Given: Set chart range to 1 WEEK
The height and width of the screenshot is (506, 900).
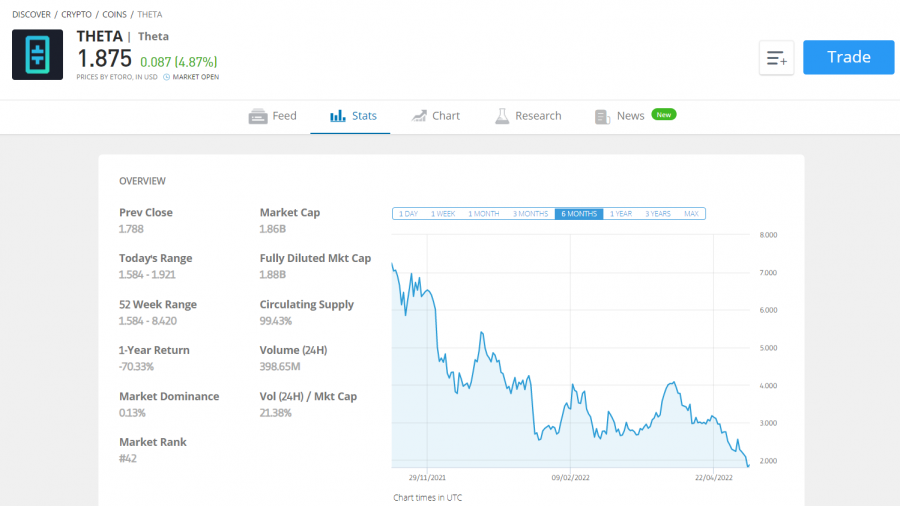Looking at the screenshot, I should [443, 213].
